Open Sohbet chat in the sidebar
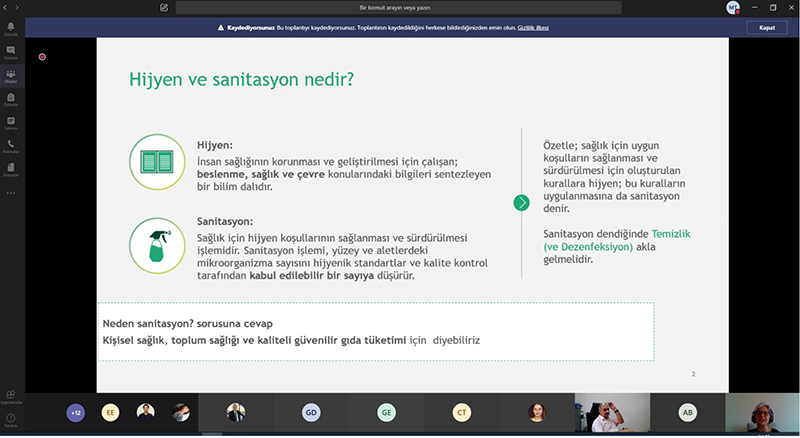Viewport: 800px width, 438px height. [x=11, y=51]
